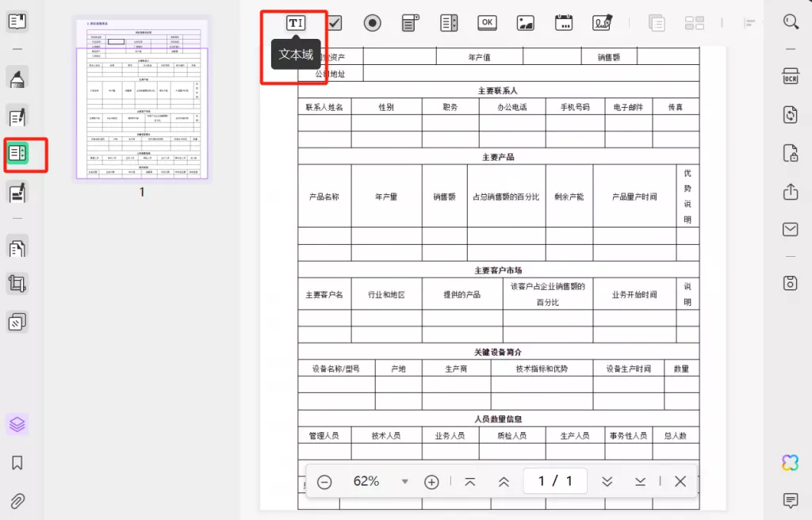
Task: Click the create multiple copies grid icon
Action: [695, 23]
